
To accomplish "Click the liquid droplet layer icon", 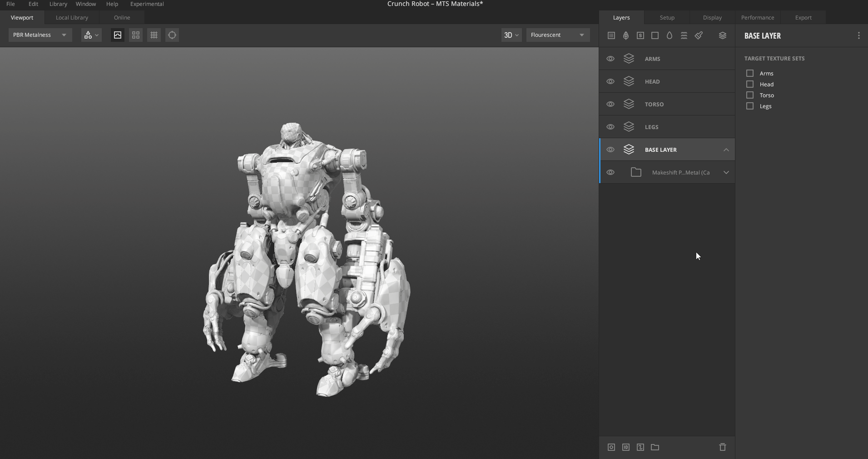I will coord(670,35).
